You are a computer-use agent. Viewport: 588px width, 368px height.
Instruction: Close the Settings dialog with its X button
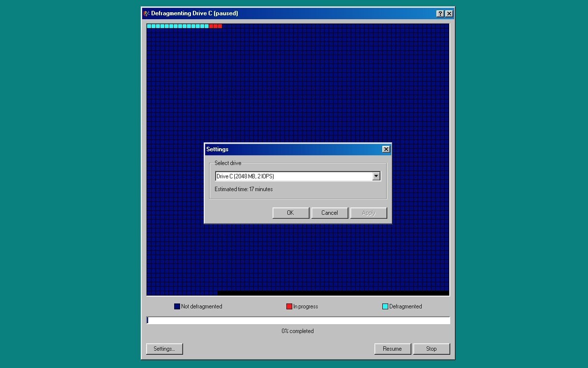coord(386,149)
